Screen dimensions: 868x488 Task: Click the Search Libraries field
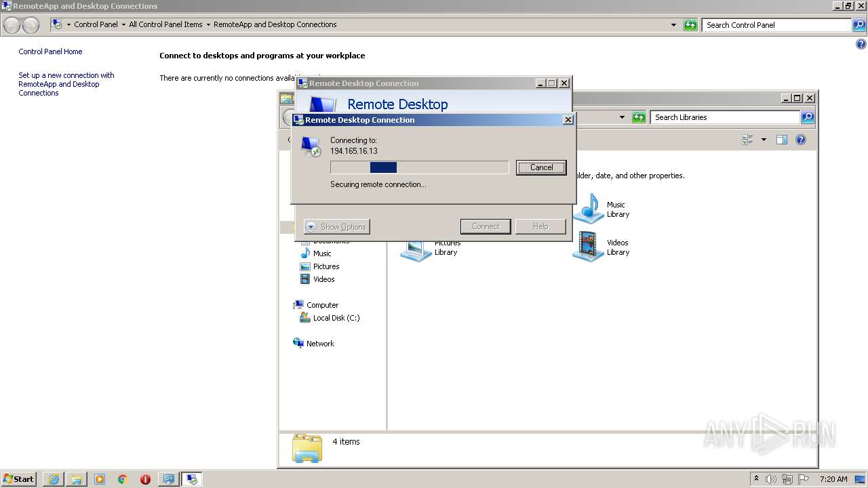[725, 117]
